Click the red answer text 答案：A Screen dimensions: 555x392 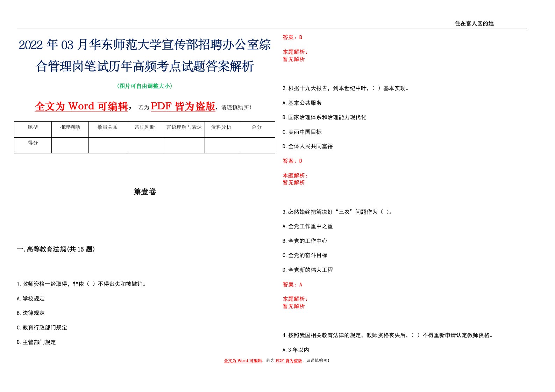[292, 285]
